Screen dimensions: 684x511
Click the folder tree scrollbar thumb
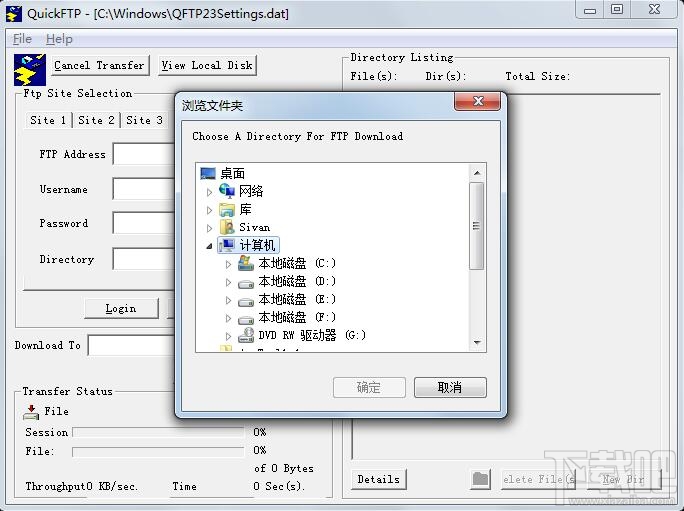(x=476, y=226)
